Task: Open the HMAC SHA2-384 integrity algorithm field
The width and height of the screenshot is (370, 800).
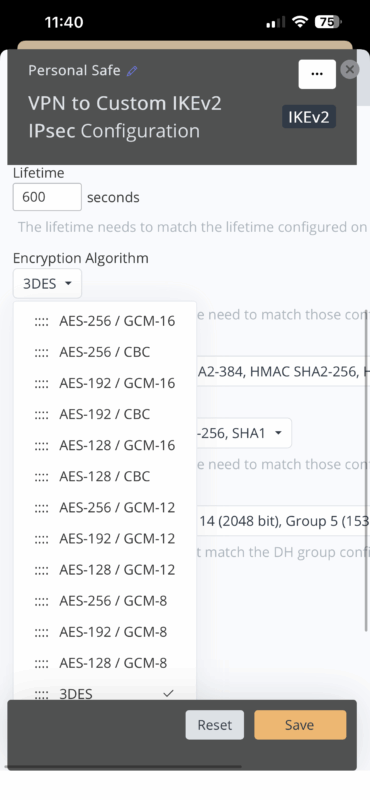Action: click(x=283, y=371)
